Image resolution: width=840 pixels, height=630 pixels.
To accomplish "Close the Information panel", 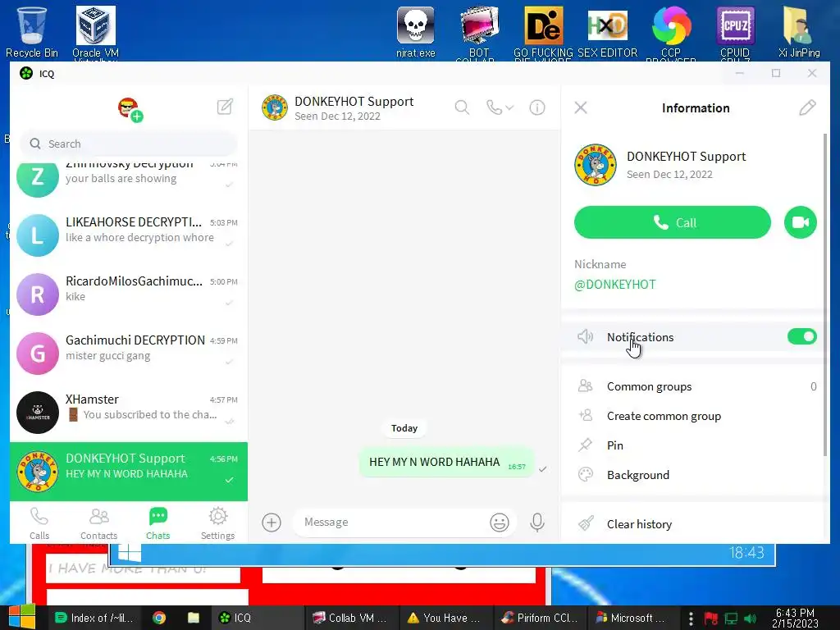I will (581, 107).
